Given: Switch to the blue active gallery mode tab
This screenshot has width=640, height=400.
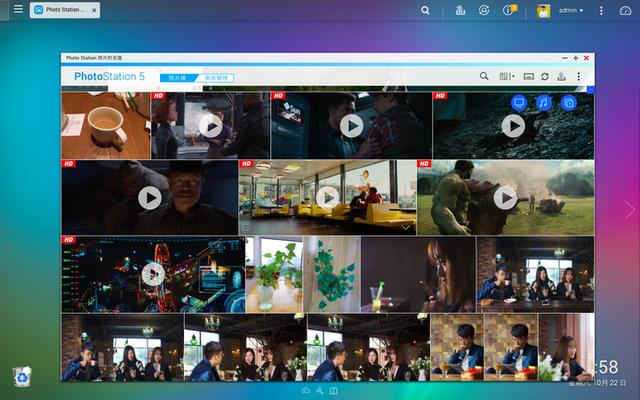Looking at the screenshot, I should tap(178, 78).
